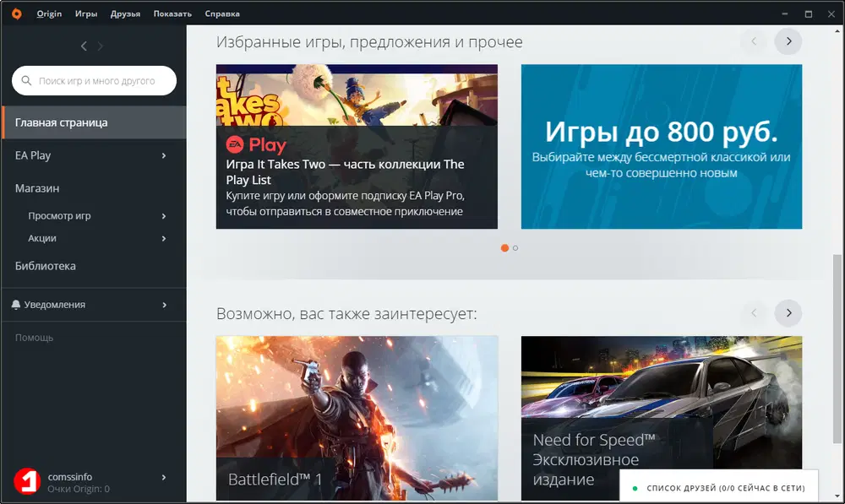Click the scrollbar down arrow
This screenshot has width=845, height=504.
837,496
